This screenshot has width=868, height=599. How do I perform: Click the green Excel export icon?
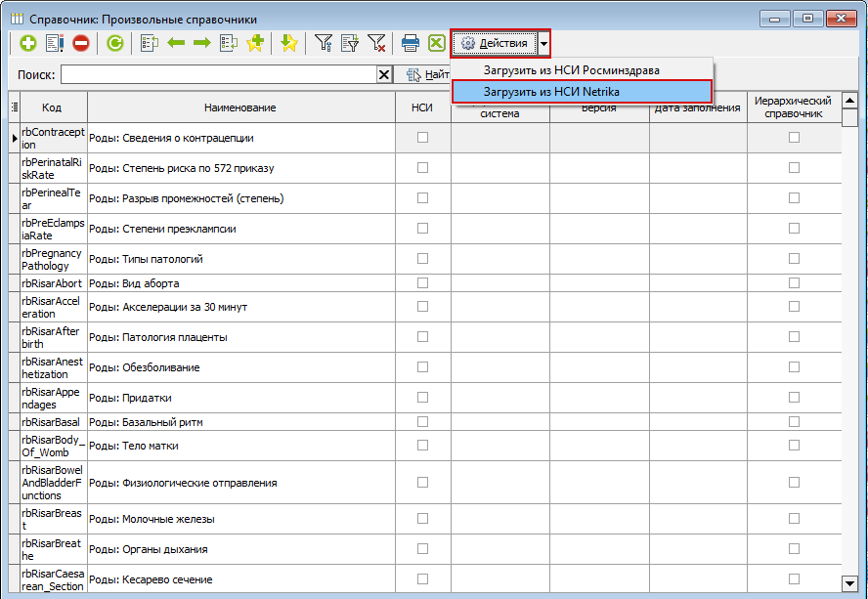tap(437, 43)
